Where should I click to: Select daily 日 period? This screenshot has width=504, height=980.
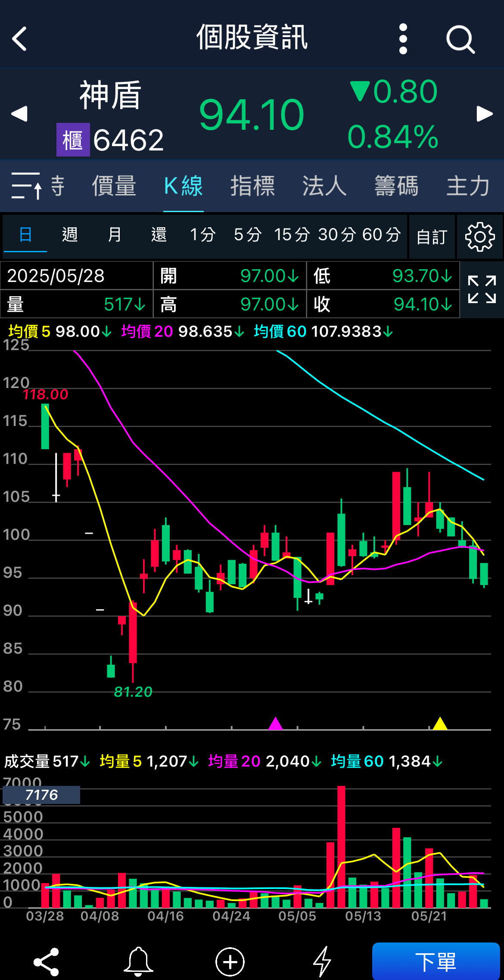point(25,235)
